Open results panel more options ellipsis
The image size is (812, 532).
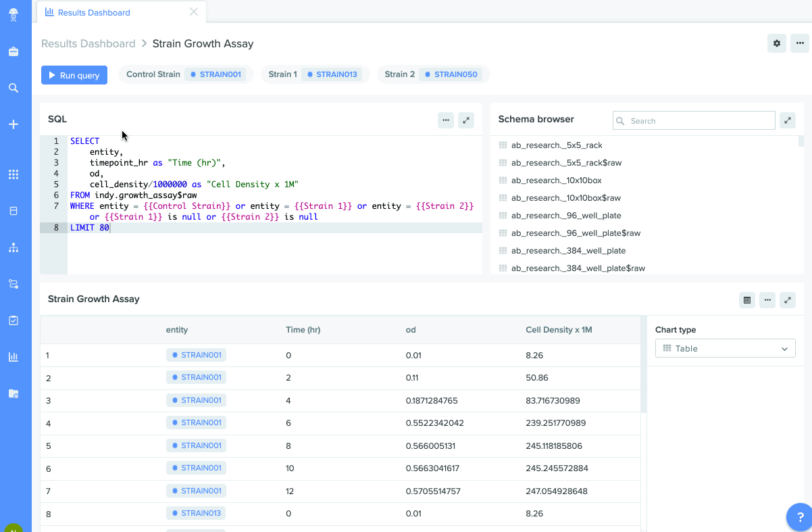767,300
